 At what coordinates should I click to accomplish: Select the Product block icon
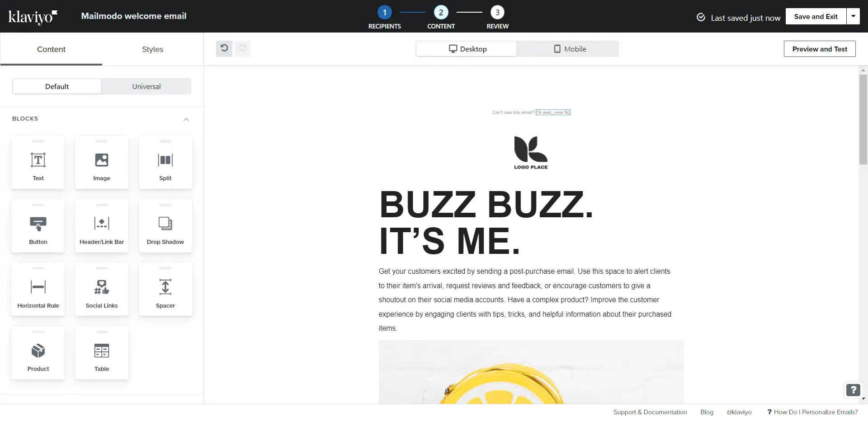[x=38, y=351]
